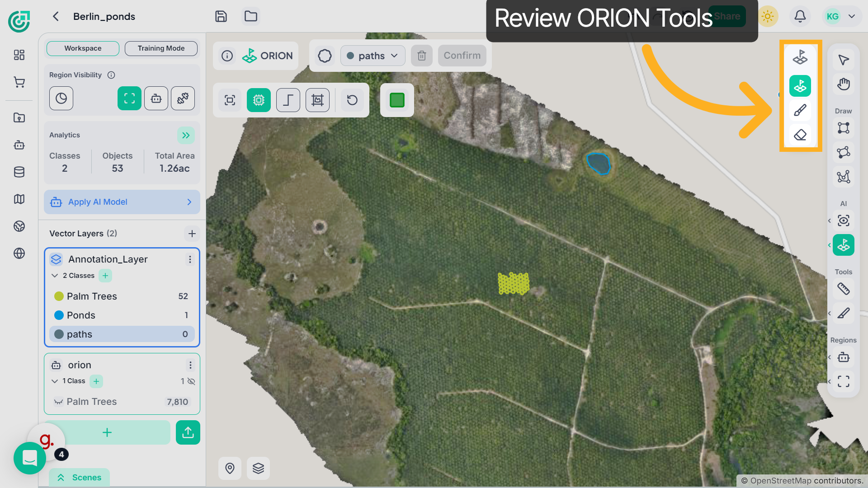This screenshot has height=488, width=868.
Task: Select the focus frame tool in ORION toolbar
Action: pos(230,100)
